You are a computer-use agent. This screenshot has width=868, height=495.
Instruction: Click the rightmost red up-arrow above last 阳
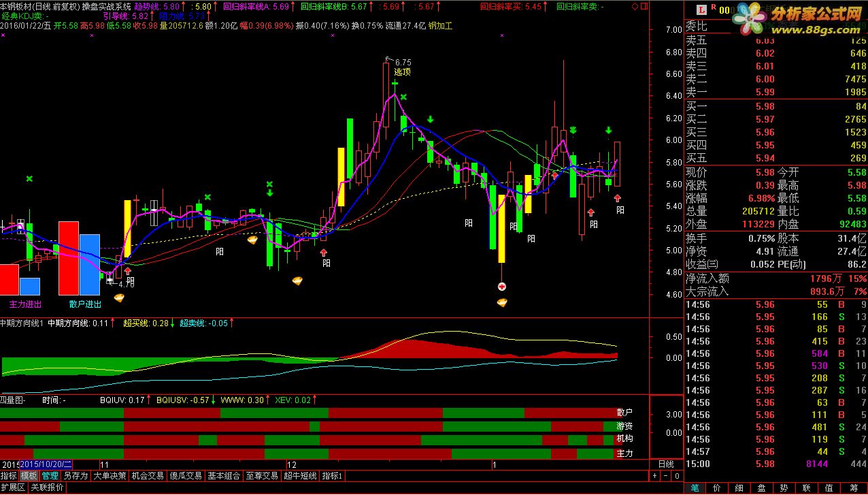(618, 198)
